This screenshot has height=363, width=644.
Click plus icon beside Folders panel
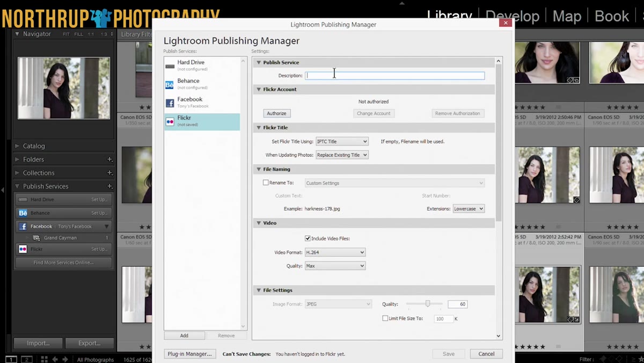[x=109, y=159]
